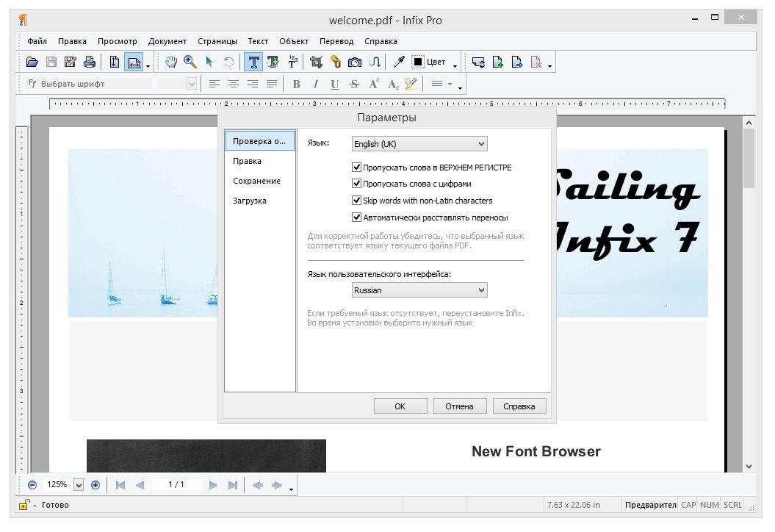Disable 'Автоматически расставлять переносы' checkbox
The height and width of the screenshot is (532, 775).
click(x=357, y=218)
